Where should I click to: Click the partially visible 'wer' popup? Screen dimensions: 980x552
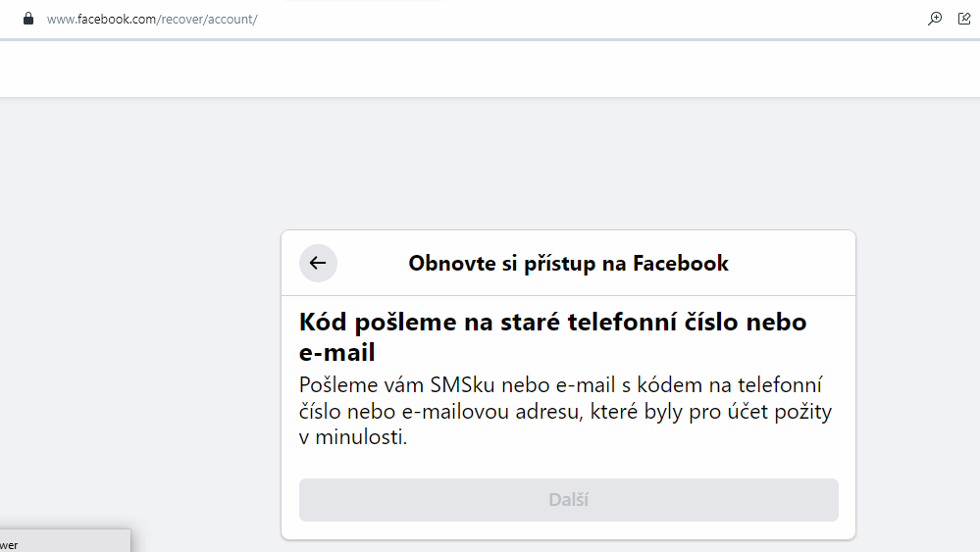(x=65, y=541)
